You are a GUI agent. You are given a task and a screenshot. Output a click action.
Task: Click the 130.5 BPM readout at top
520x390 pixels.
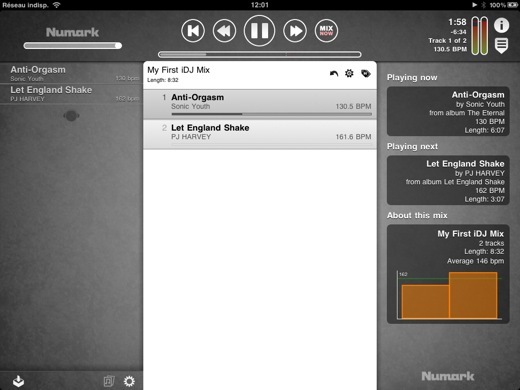click(450, 49)
